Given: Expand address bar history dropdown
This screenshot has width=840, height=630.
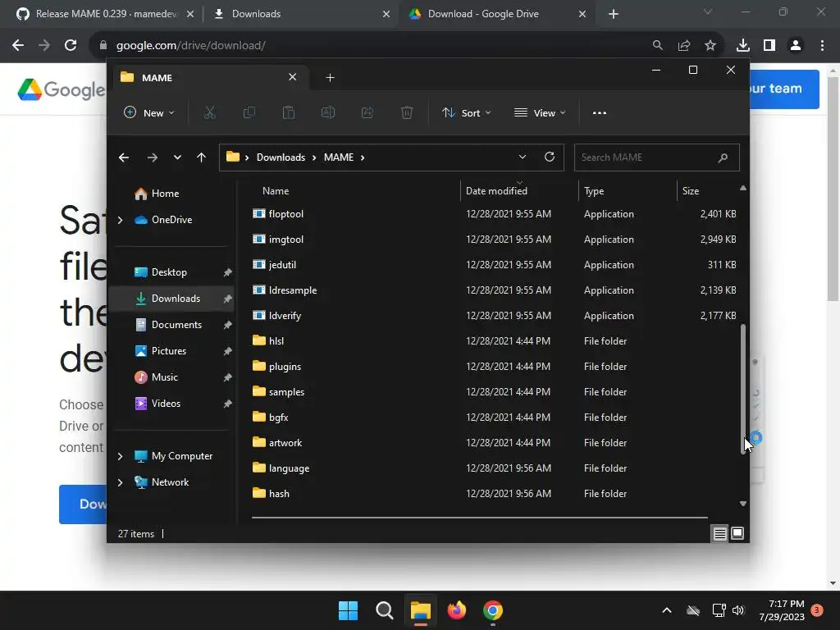Looking at the screenshot, I should point(523,157).
